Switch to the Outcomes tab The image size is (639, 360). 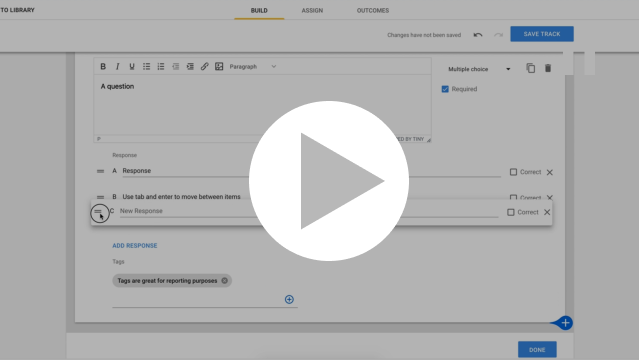373,11
